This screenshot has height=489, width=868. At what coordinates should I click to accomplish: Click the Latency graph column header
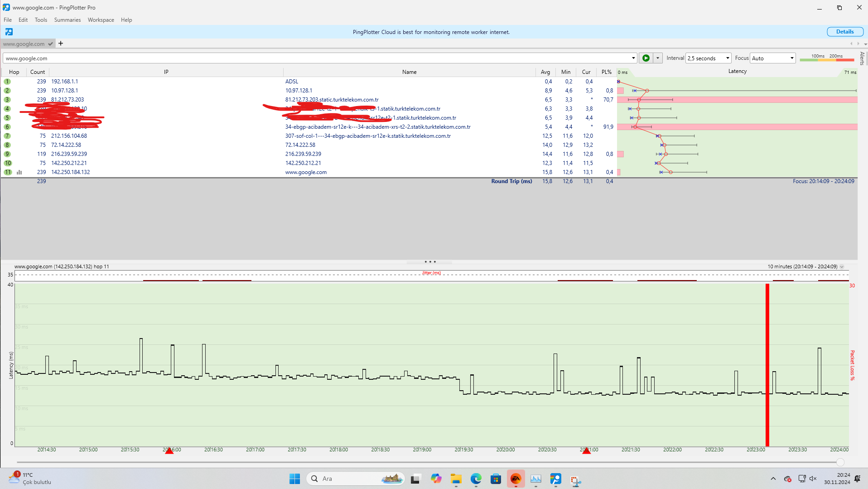click(738, 72)
